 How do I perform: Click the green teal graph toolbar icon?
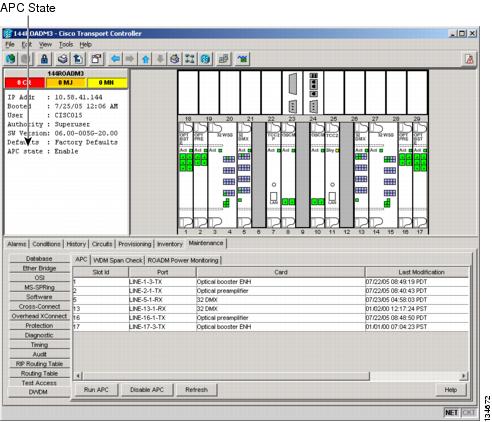pos(243,59)
